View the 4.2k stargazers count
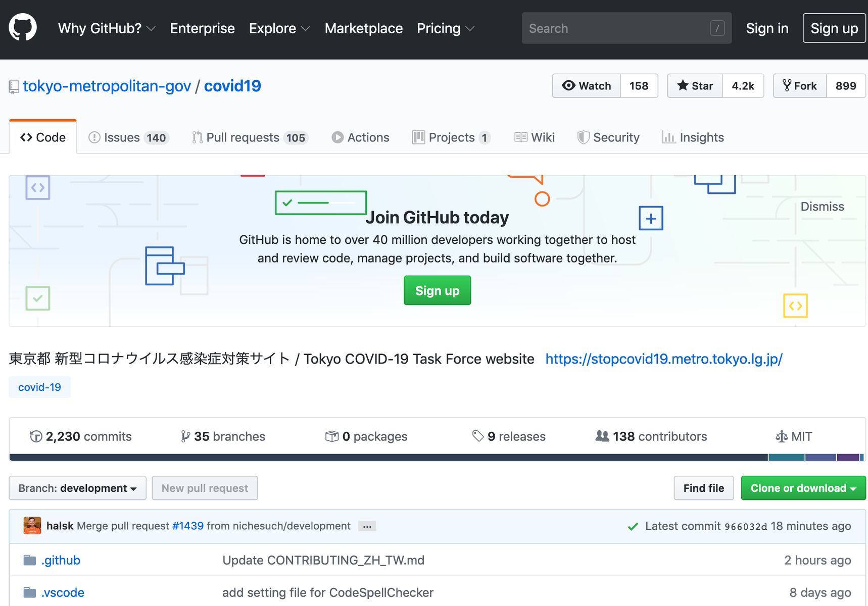The image size is (868, 606). (743, 86)
